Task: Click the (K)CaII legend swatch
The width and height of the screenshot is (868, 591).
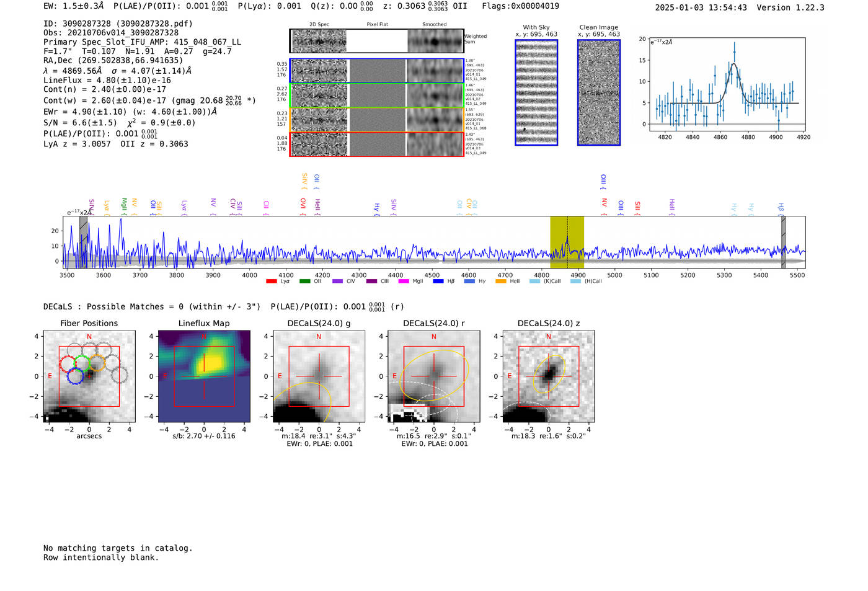Action: 534,282
